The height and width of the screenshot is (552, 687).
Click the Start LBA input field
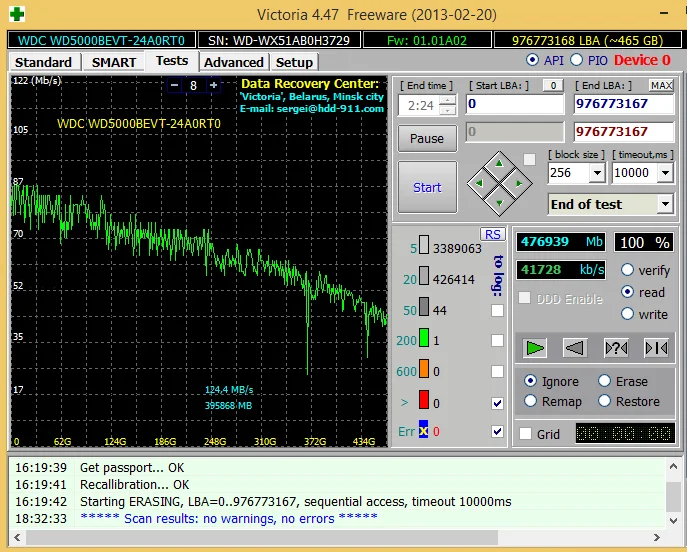tap(514, 104)
